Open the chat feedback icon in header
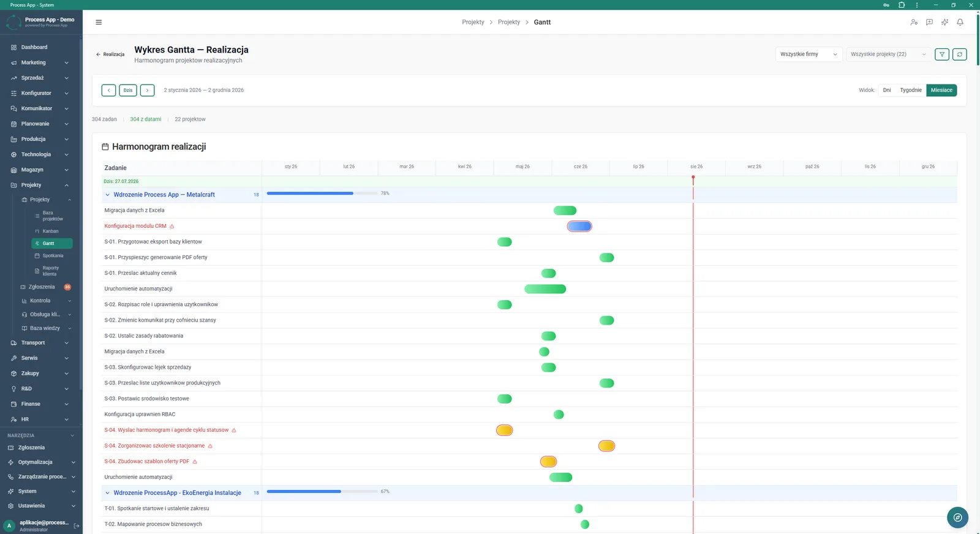The image size is (980, 534). [929, 22]
